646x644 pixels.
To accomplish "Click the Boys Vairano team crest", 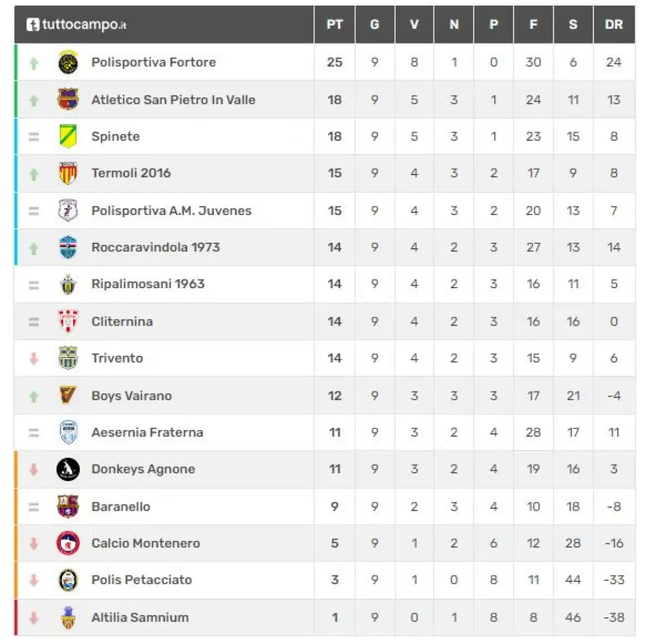I will (x=68, y=396).
